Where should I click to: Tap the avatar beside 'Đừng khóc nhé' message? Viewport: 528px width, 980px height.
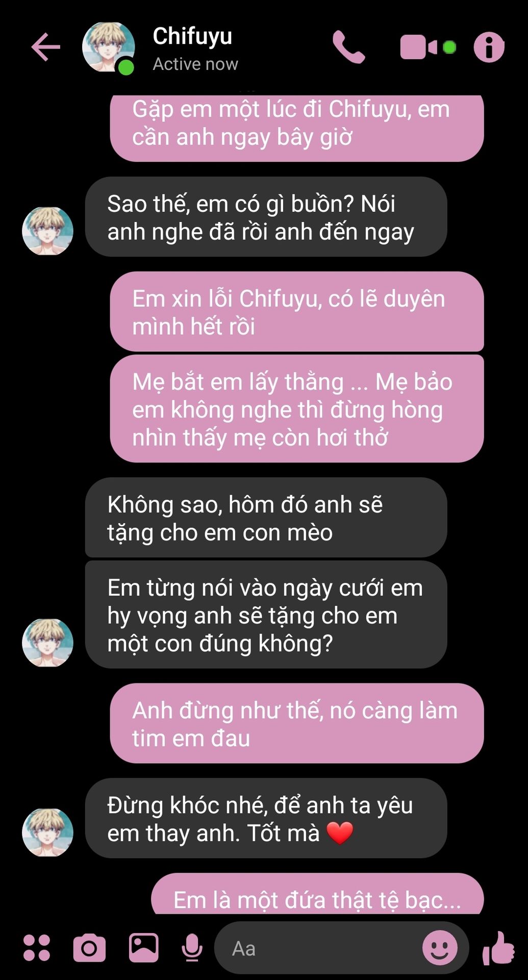coord(47,832)
